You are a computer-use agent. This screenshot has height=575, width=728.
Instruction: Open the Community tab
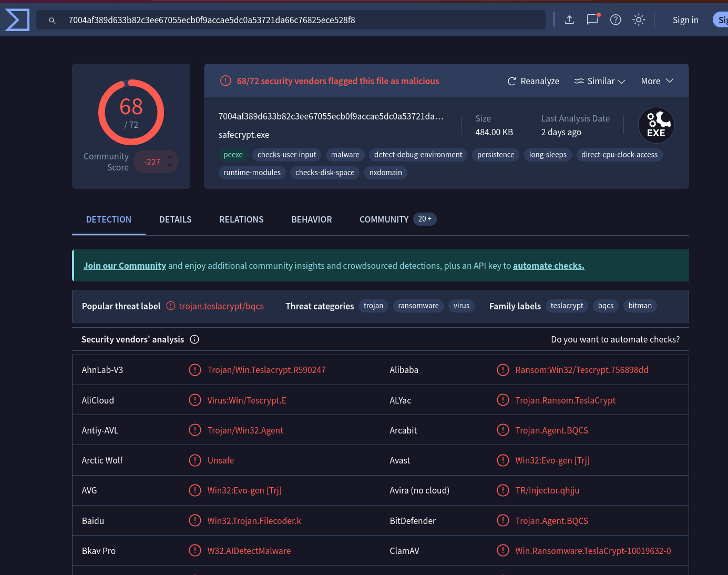384,219
